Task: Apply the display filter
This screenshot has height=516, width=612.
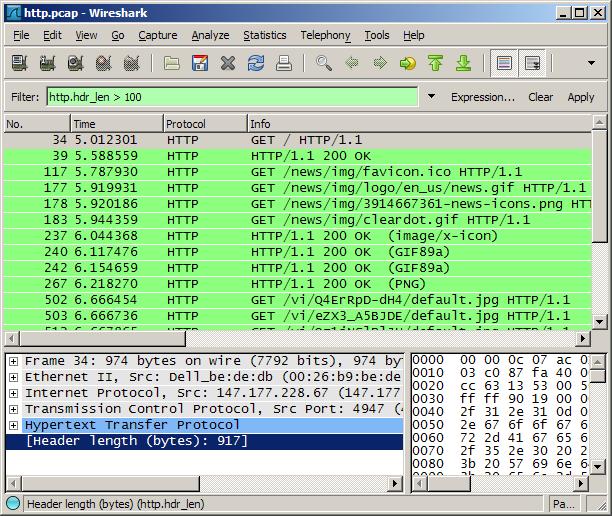Action: click(581, 97)
